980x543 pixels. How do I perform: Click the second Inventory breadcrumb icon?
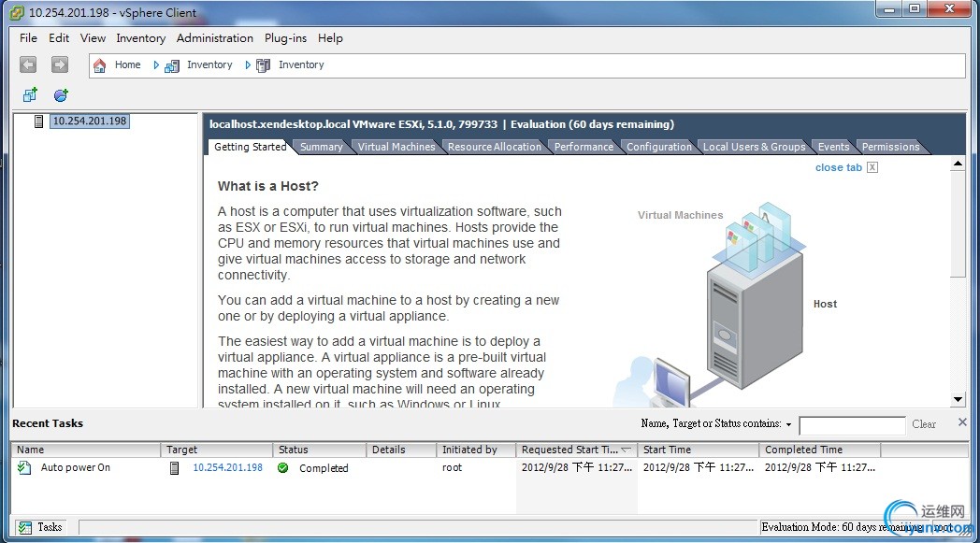coord(263,65)
